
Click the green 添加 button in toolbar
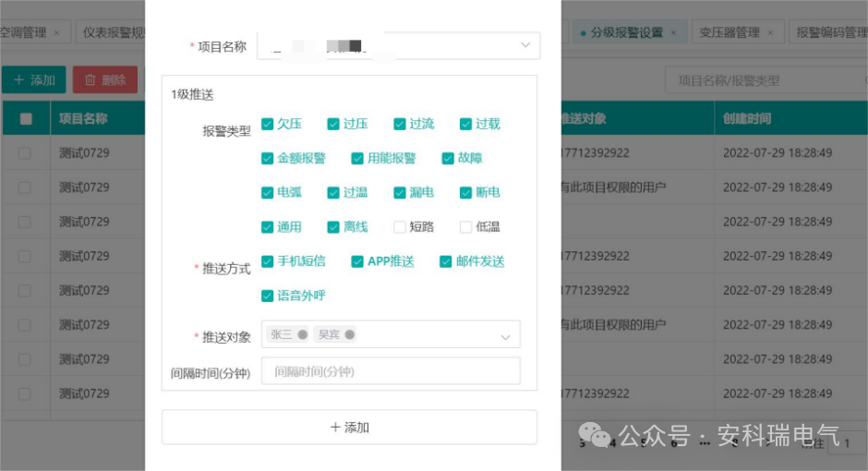(34, 80)
